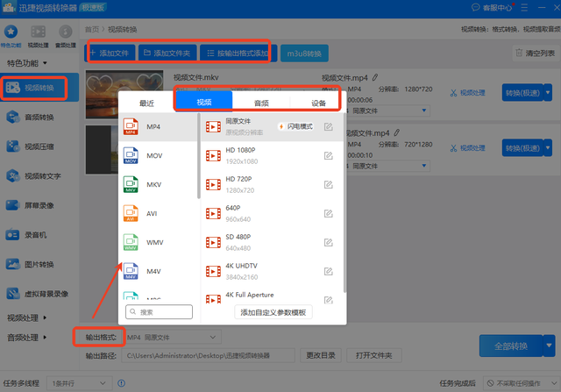This screenshot has width=561, height=392.
Task: Open 特色功能 top category icon
Action: pos(11,36)
